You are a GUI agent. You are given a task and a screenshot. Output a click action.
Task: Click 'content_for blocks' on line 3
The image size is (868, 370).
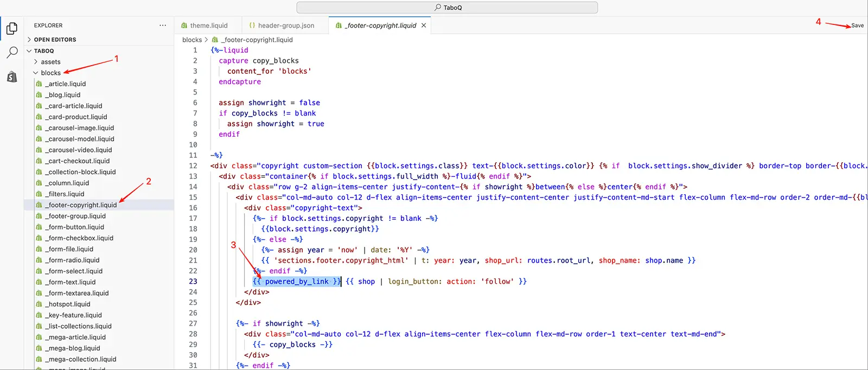click(x=269, y=72)
